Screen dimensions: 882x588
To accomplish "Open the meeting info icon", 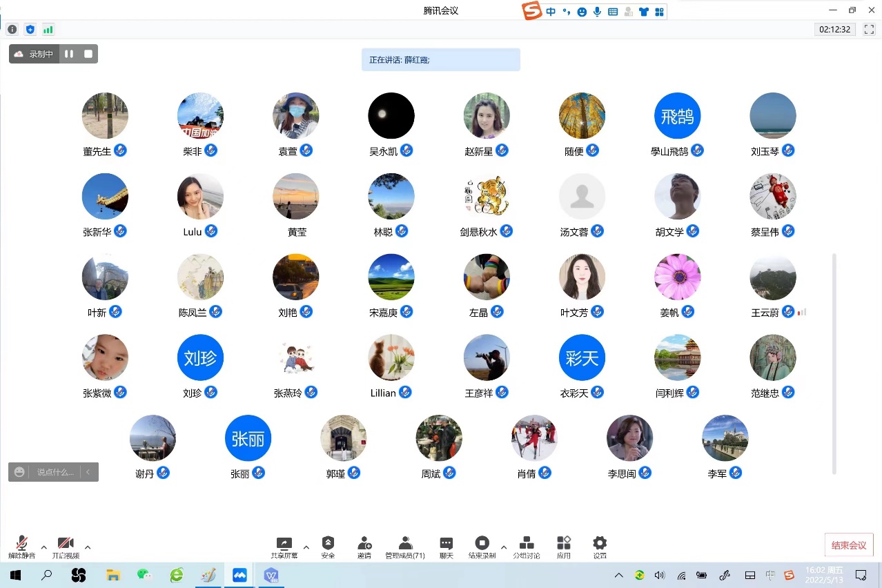I will click(x=12, y=29).
